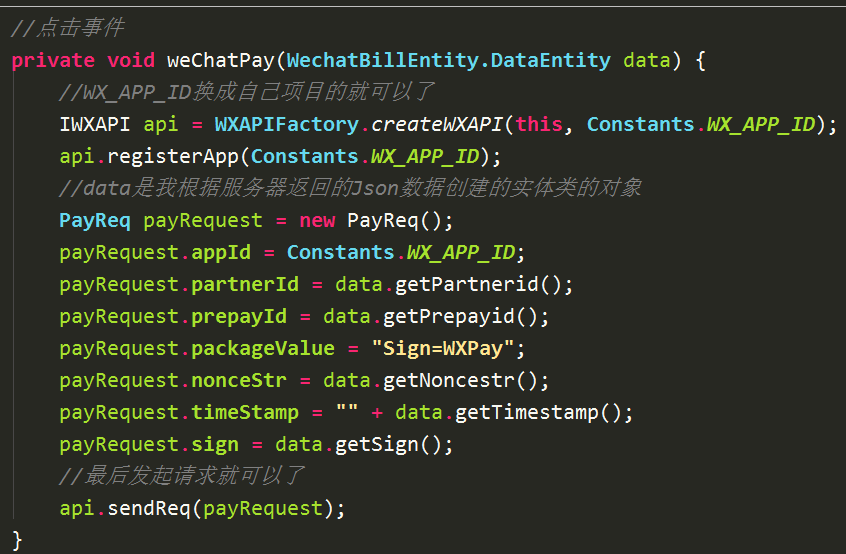Click the weChatPay method name
Screen dimensions: 846x554
click(x=221, y=60)
